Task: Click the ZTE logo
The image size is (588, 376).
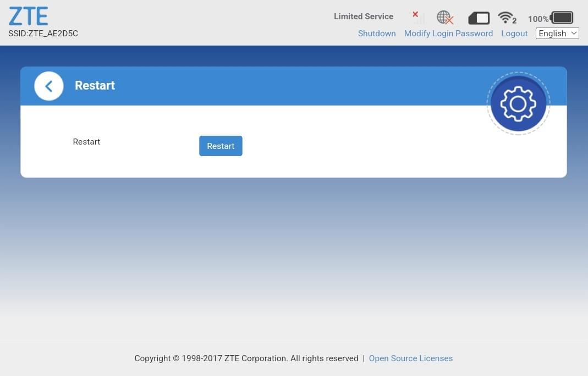Action: click(x=28, y=16)
